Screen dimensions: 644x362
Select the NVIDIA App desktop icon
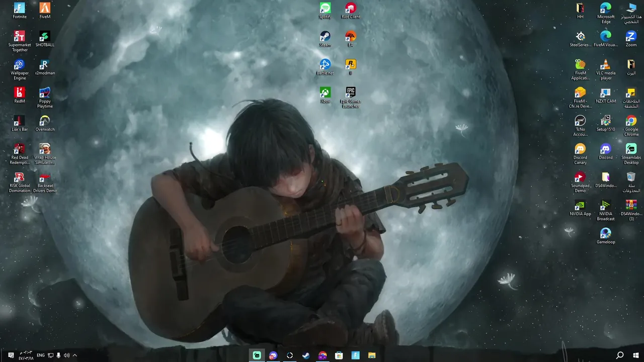pos(580,208)
